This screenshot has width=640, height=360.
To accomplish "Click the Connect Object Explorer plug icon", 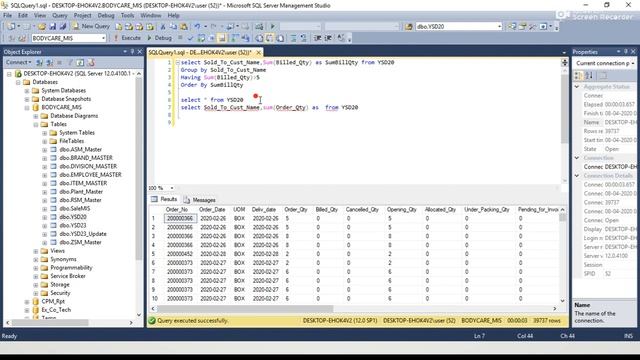I will 39,62.
